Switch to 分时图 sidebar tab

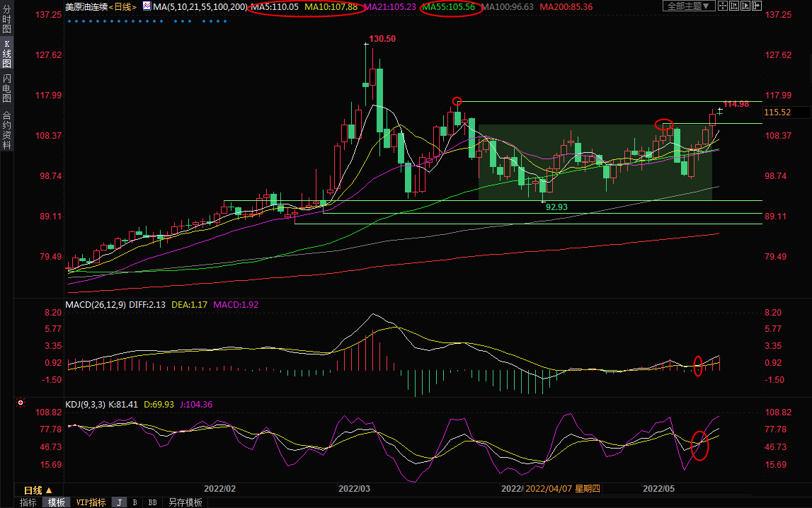[6, 20]
